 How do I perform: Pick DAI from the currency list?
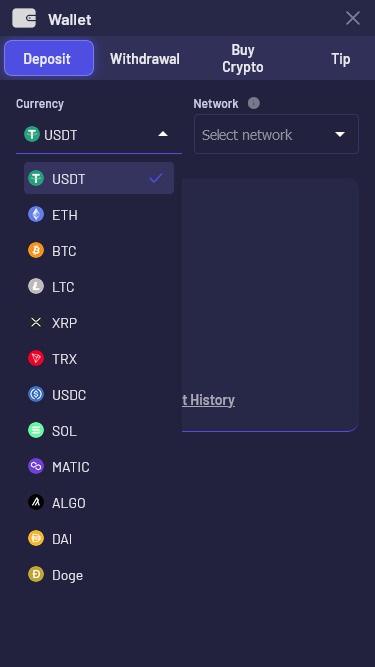pos(99,539)
